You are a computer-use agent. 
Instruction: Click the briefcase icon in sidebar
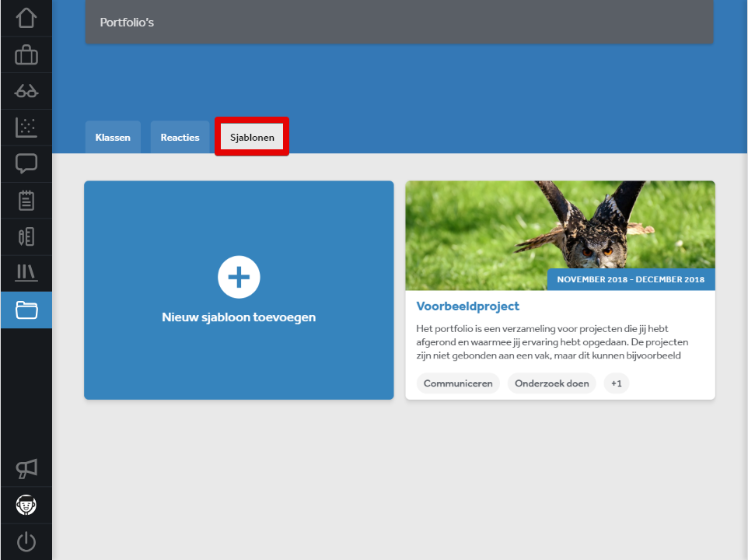pyautogui.click(x=26, y=55)
